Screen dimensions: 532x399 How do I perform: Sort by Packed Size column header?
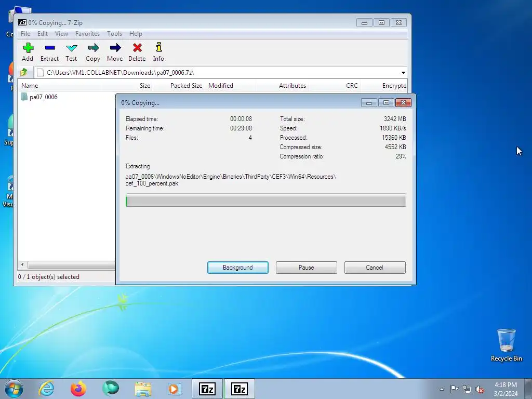coord(179,86)
